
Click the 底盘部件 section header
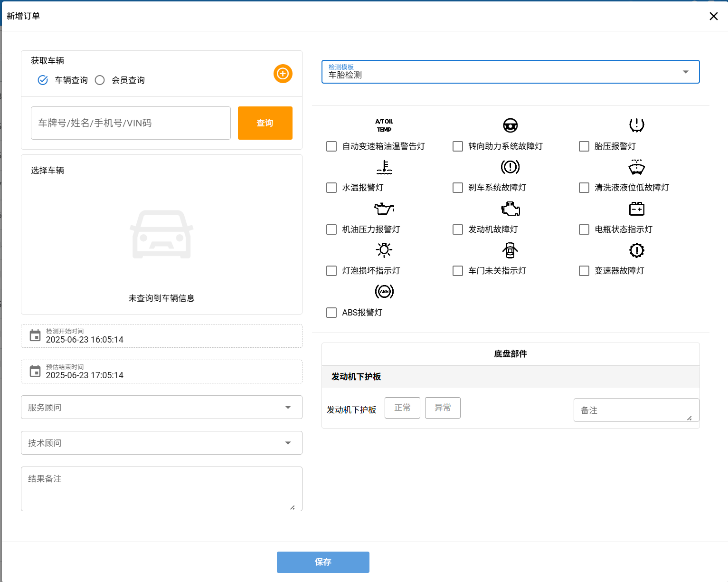[x=511, y=354]
